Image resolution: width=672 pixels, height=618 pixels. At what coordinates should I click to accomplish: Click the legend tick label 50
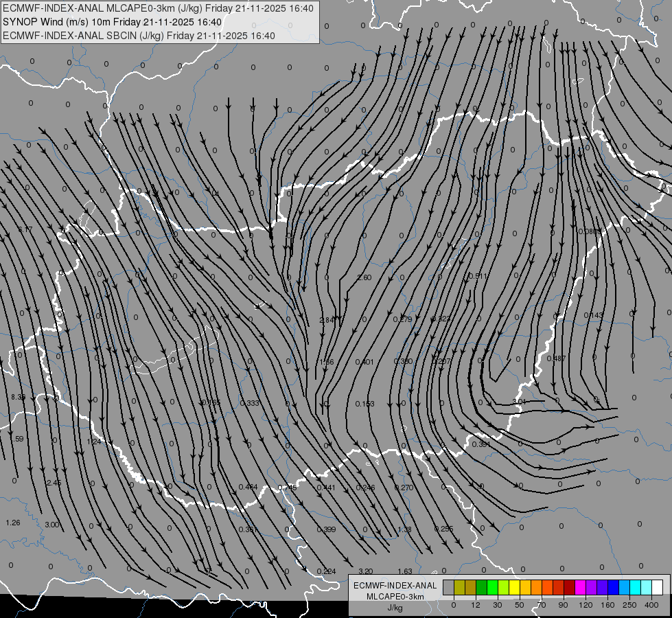point(519,605)
